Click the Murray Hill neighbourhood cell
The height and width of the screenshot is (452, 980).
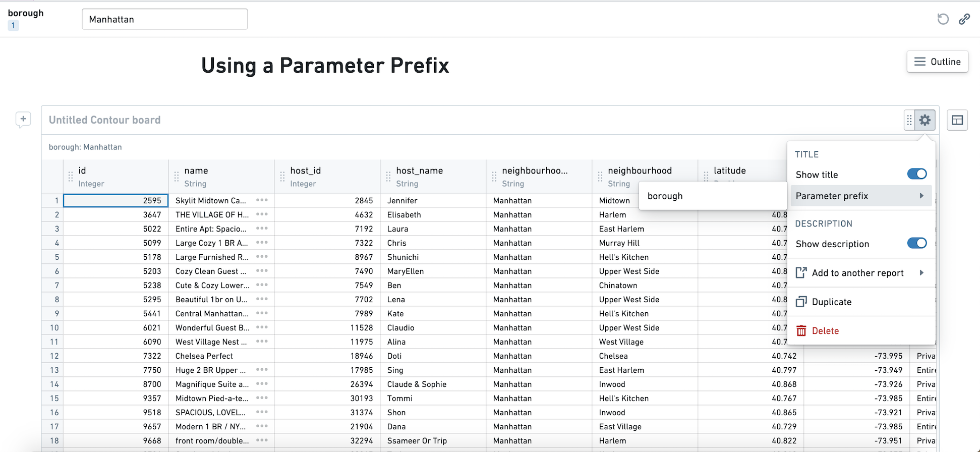click(x=645, y=243)
